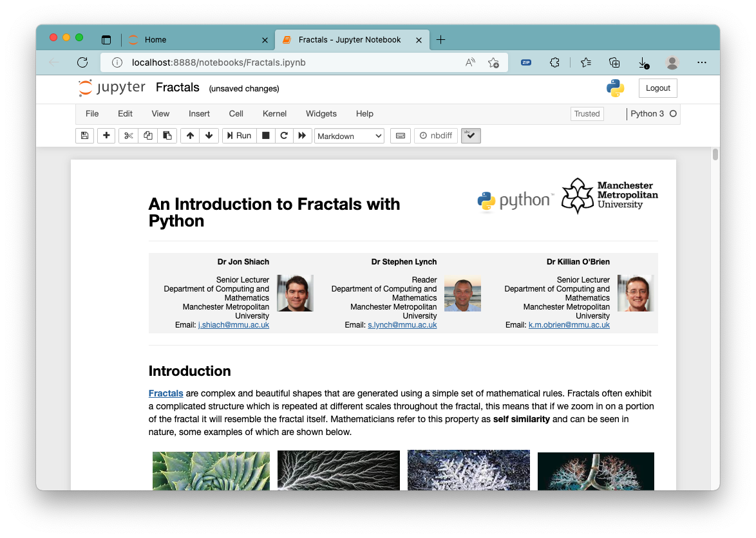The width and height of the screenshot is (756, 538).
Task: Interrupt the kernel with the stop icon
Action: pyautogui.click(x=265, y=136)
